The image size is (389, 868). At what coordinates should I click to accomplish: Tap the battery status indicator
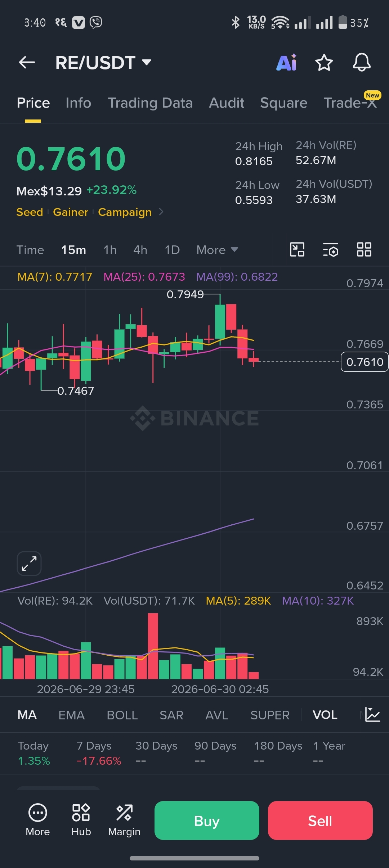pos(353,23)
